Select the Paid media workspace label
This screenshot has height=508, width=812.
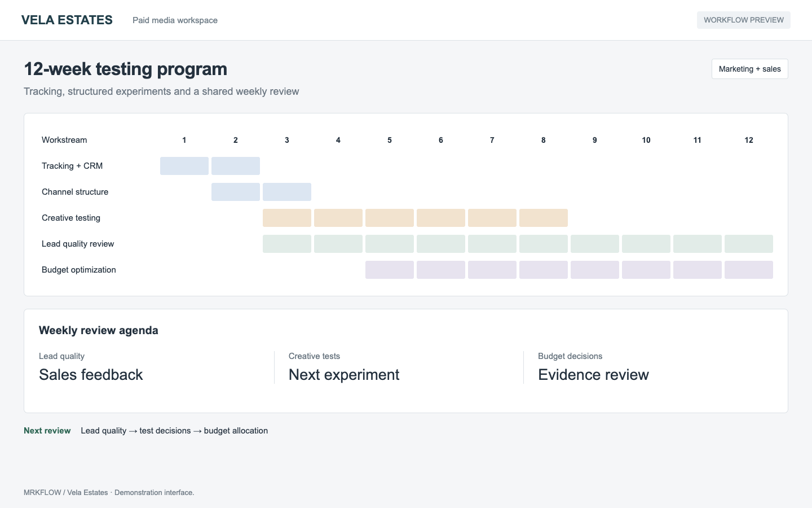[x=175, y=20]
